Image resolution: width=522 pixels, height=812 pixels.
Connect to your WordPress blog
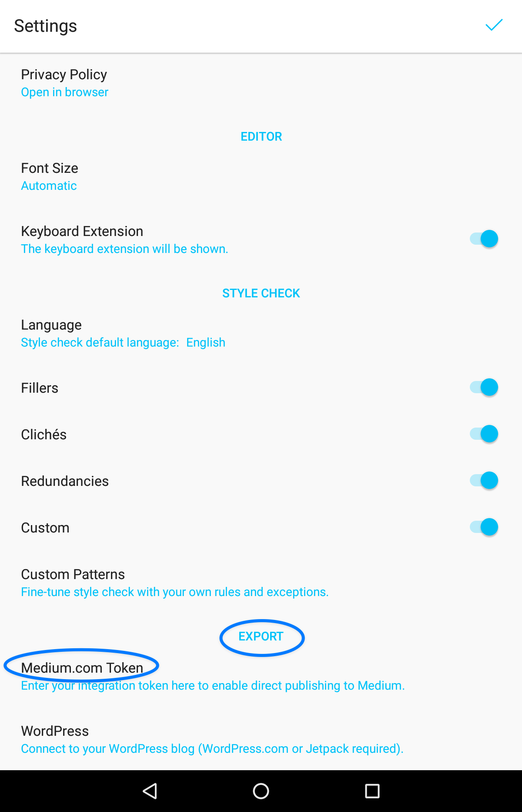pyautogui.click(x=261, y=739)
